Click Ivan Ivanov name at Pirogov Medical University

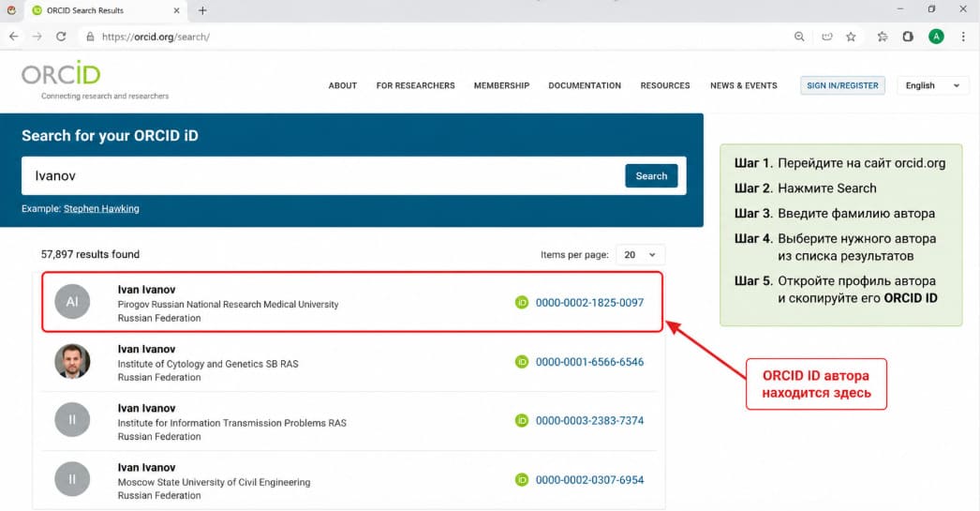click(x=146, y=290)
